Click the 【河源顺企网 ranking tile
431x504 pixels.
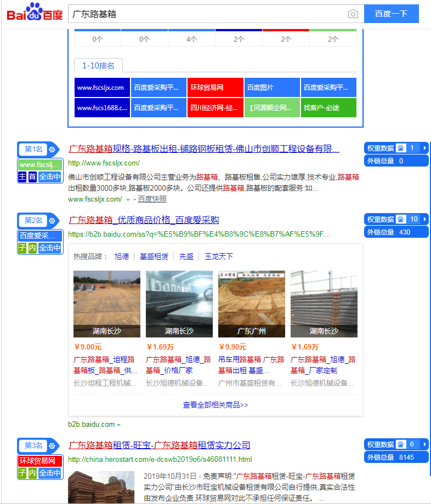click(272, 108)
